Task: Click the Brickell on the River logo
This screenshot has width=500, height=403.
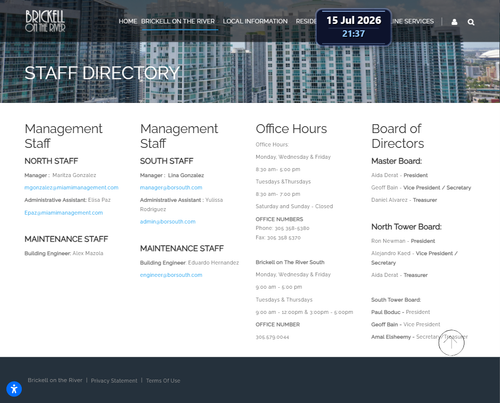Action: click(x=45, y=21)
